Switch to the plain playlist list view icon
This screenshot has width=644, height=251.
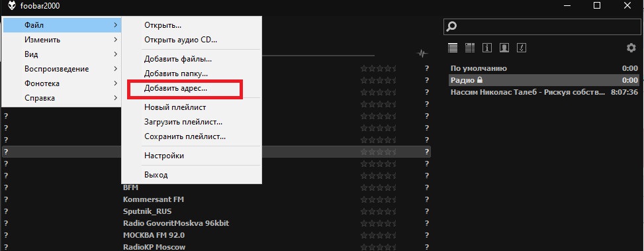tap(453, 48)
